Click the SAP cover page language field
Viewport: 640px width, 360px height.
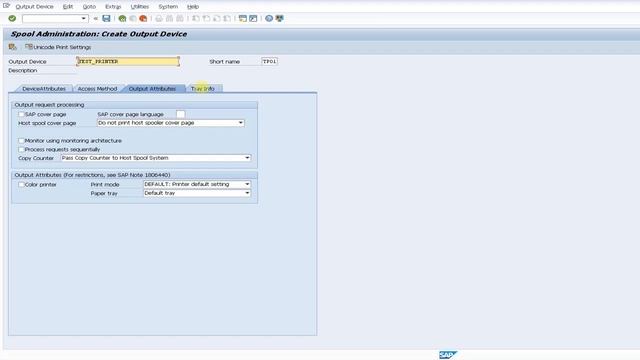tap(180, 114)
